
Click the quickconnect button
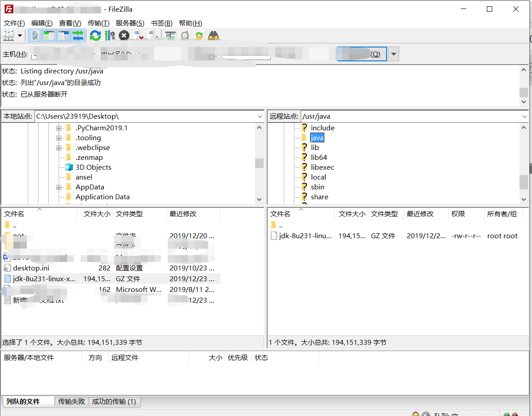[x=361, y=53]
